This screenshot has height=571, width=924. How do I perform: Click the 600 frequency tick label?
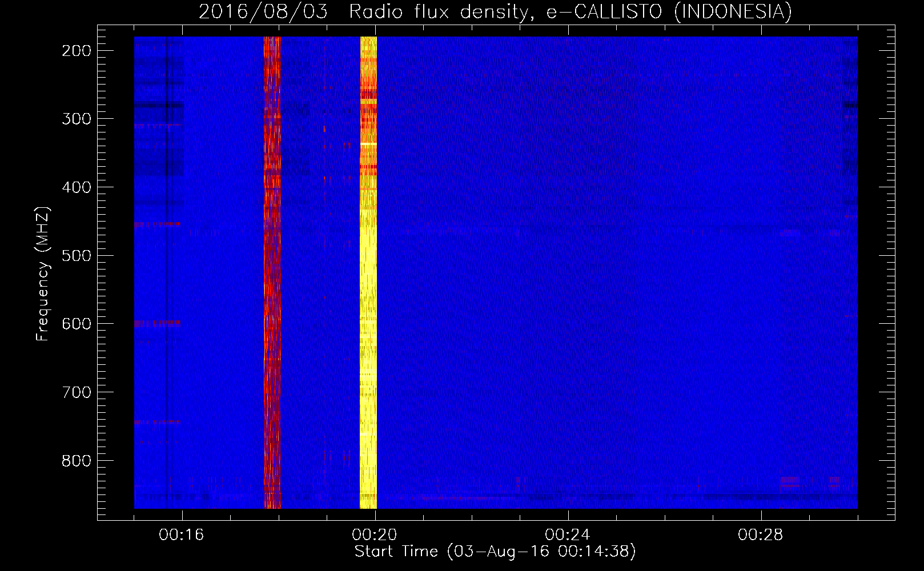click(x=77, y=324)
